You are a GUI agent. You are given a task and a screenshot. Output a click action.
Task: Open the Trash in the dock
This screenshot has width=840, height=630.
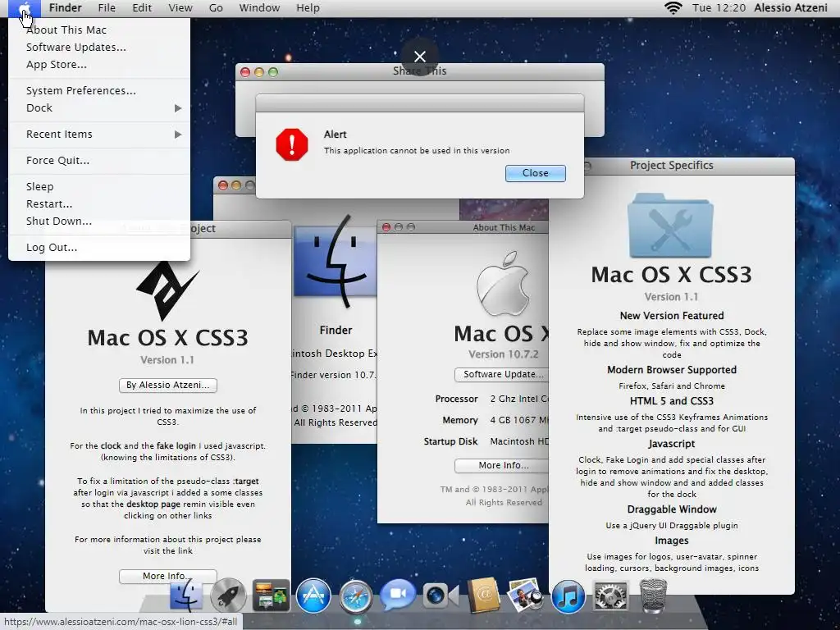coord(654,596)
